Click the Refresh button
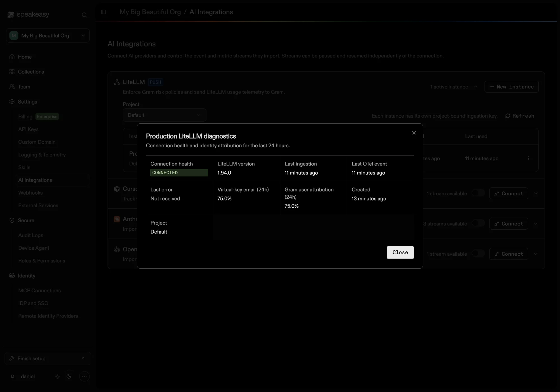This screenshot has width=560, height=392. pyautogui.click(x=520, y=116)
